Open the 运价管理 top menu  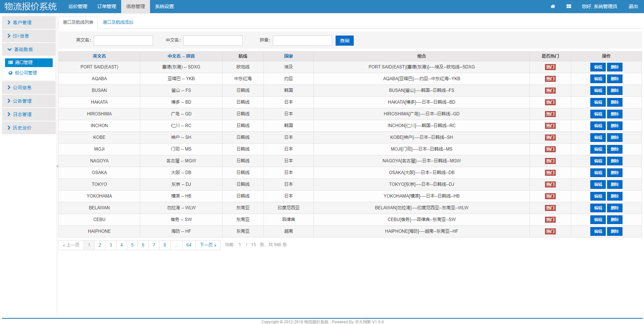coord(78,6)
